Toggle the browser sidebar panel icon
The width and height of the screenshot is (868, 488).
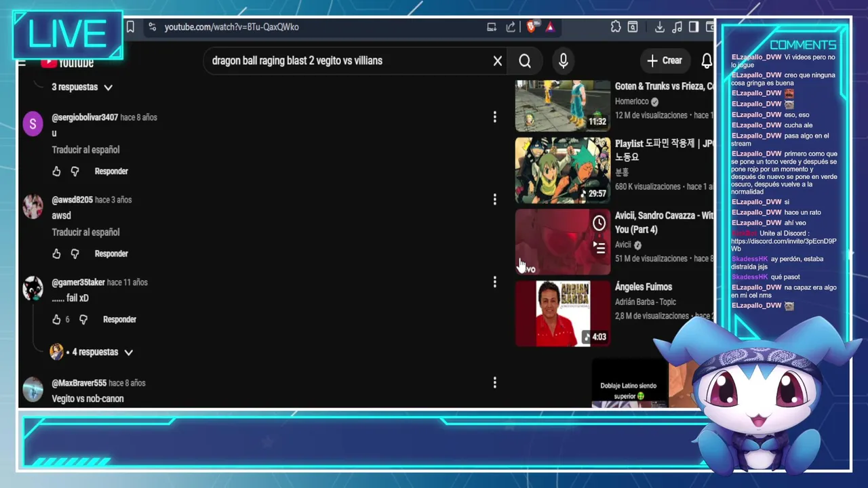[694, 27]
